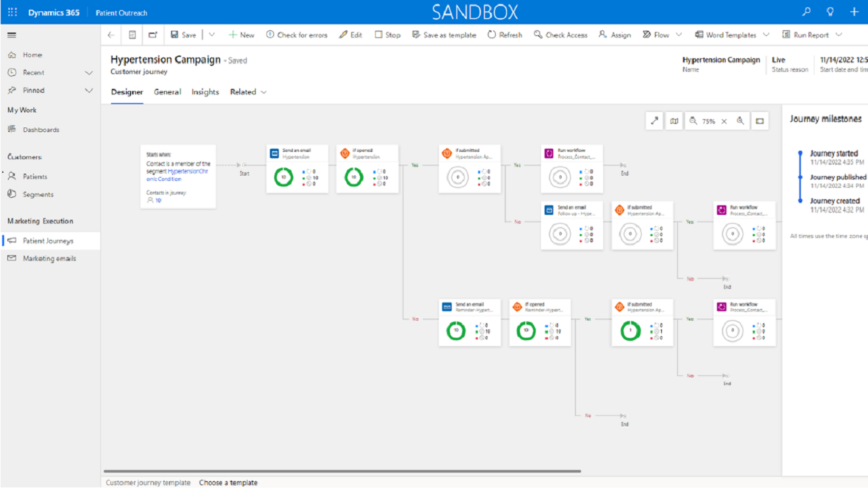Select the Send an email Follow up tile
Image resolution: width=868 pixels, height=488 pixels.
(x=572, y=226)
